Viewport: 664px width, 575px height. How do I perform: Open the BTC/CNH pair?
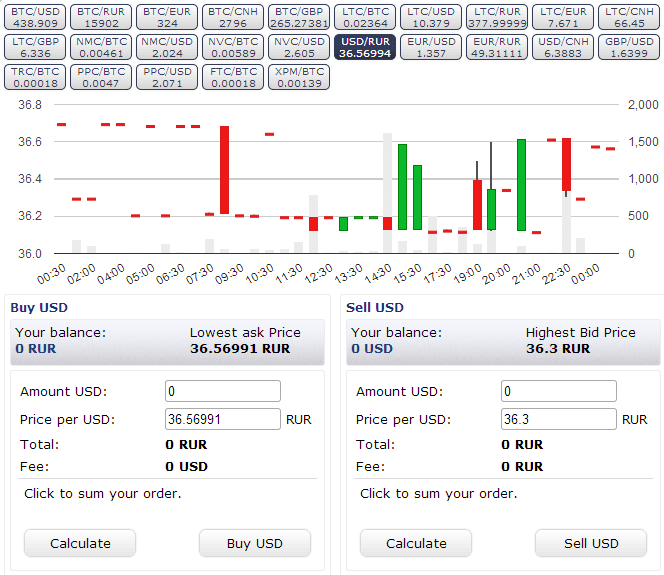[233, 17]
